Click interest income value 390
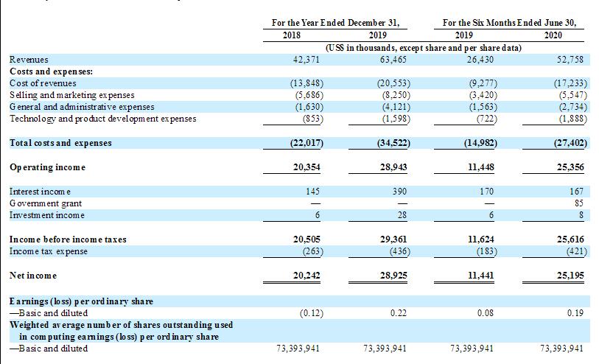Image resolution: width=599 pixels, height=364 pixels. click(x=399, y=192)
